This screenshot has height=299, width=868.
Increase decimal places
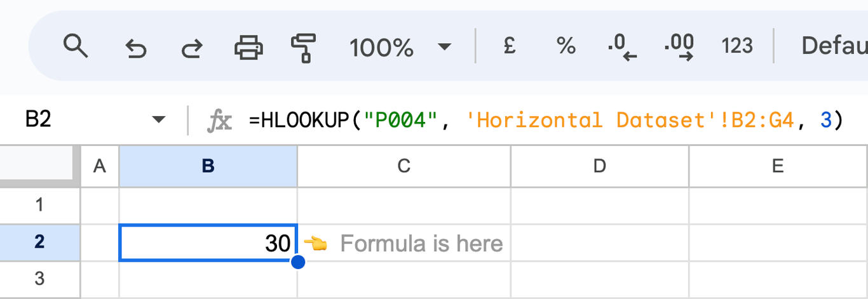click(x=679, y=48)
